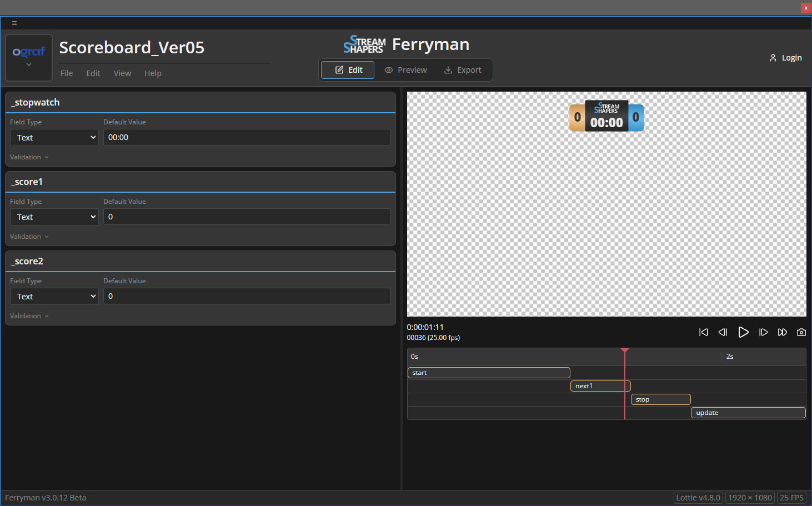Open the Help menu
812x506 pixels.
(153, 73)
